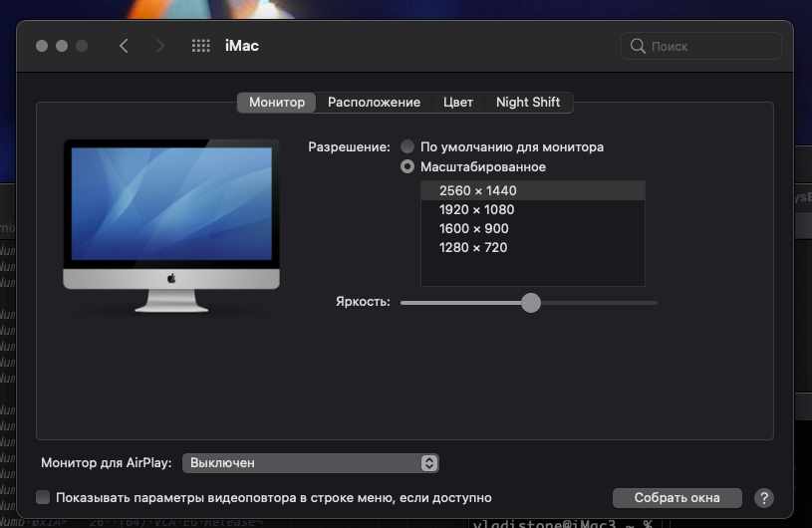Image resolution: width=812 pixels, height=528 pixels.
Task: Show all preferences grid icon
Action: 201,46
